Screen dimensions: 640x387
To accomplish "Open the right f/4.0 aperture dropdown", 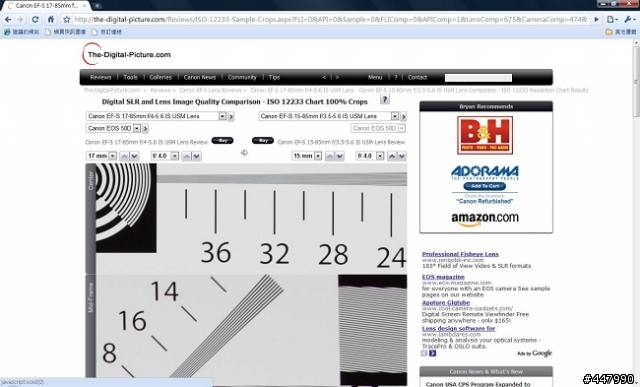I will point(370,156).
